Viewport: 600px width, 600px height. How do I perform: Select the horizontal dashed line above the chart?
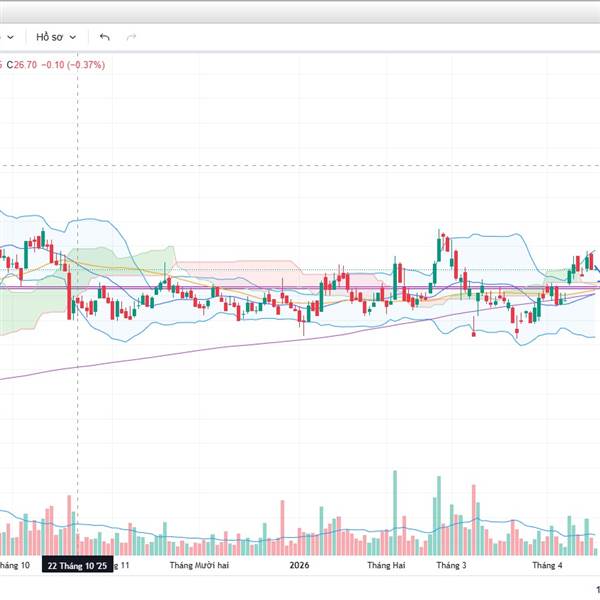coord(300,165)
